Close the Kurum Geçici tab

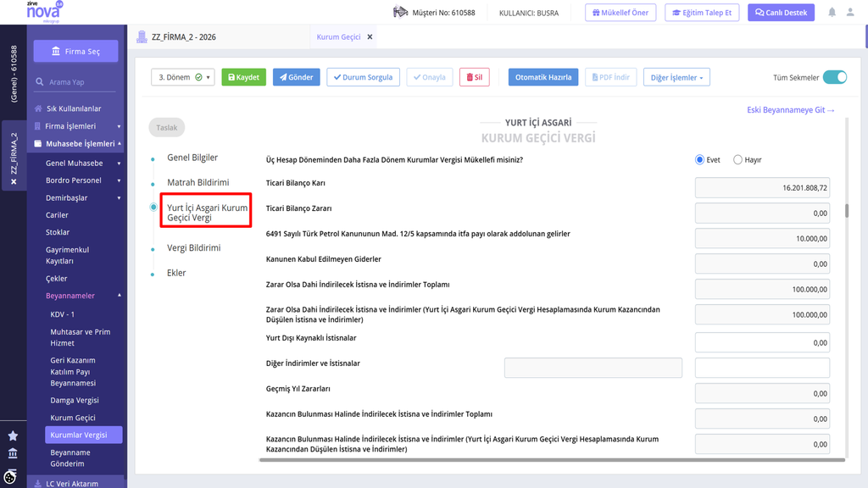pyautogui.click(x=370, y=37)
